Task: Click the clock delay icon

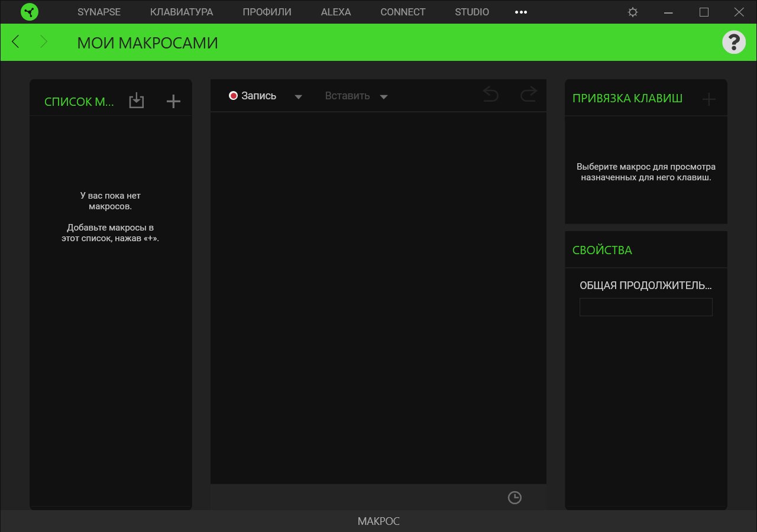Action: 515,498
